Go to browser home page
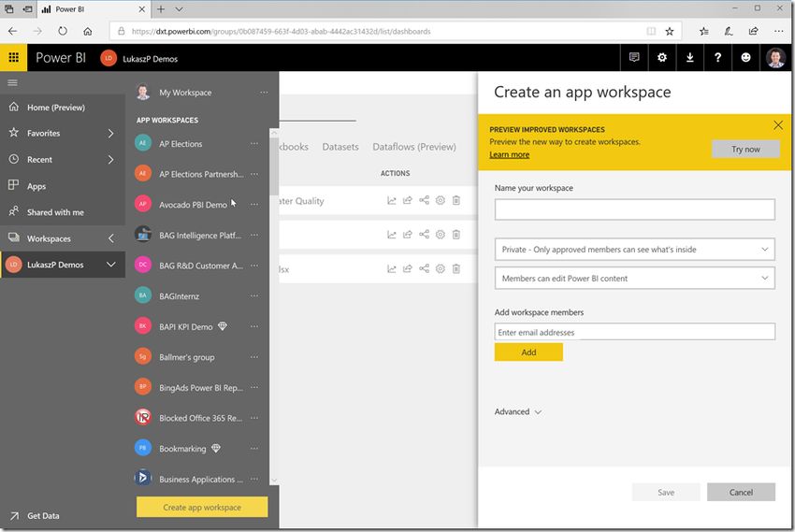Image resolution: width=795 pixels, height=532 pixels. [x=88, y=31]
